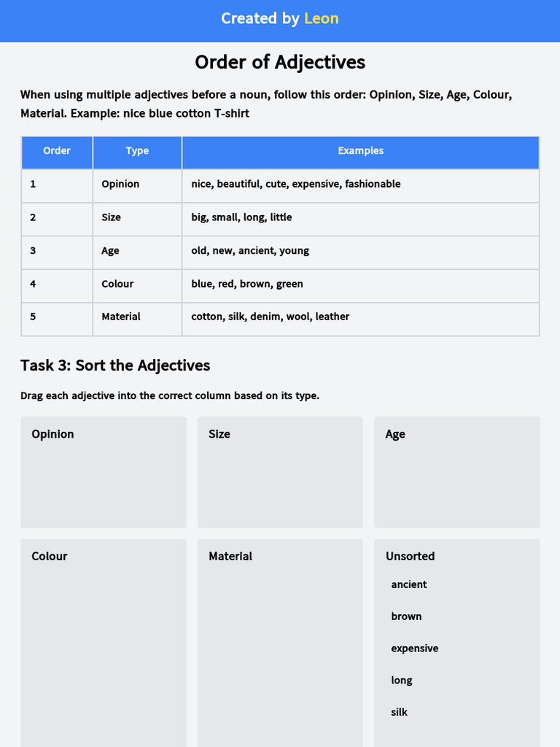
Task: Click the 'Examples' table header cell
Action: [x=360, y=151]
